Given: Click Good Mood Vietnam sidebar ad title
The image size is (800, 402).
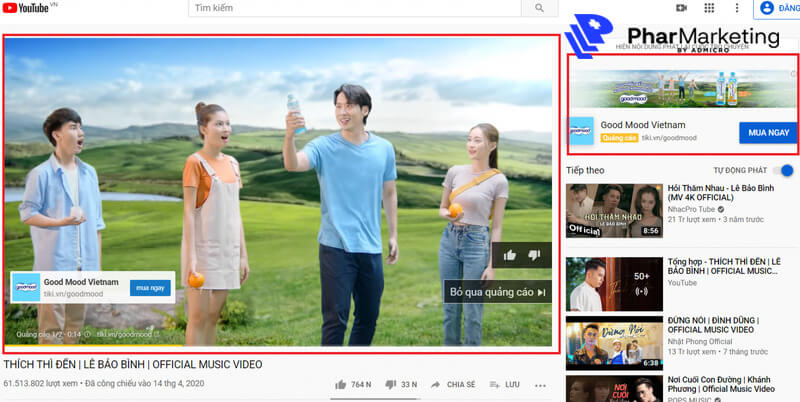Looking at the screenshot, I should tap(643, 124).
